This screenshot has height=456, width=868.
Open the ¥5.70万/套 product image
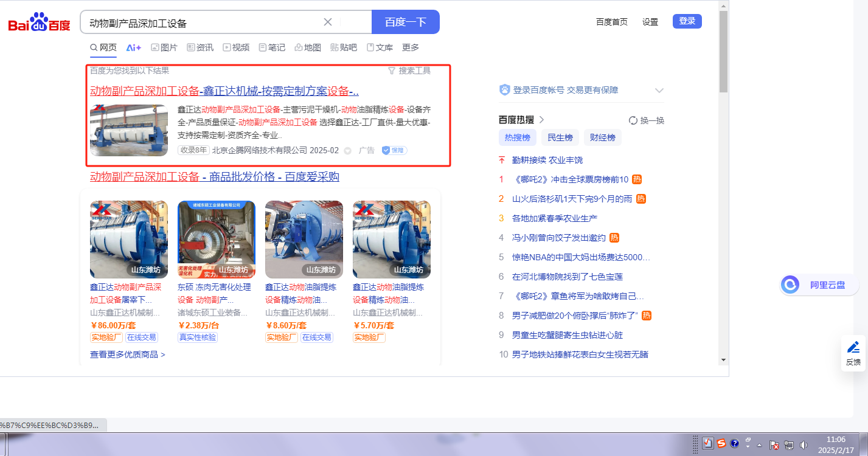(392, 240)
